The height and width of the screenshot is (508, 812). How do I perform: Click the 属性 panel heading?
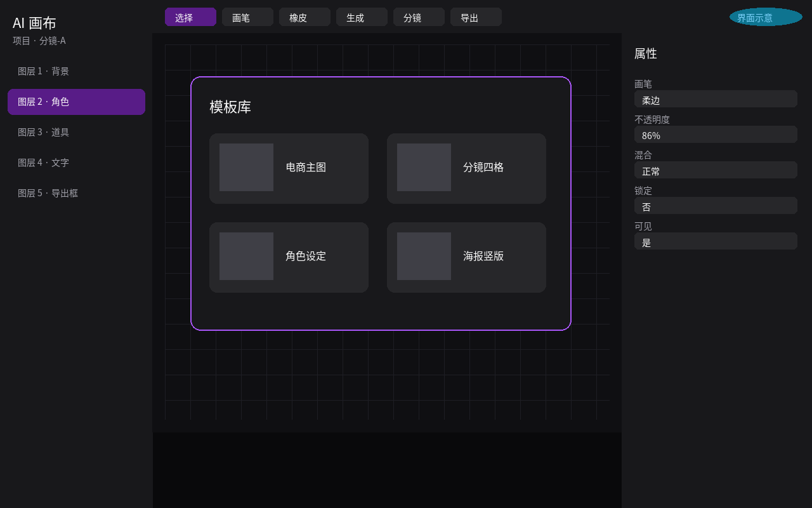(x=646, y=53)
